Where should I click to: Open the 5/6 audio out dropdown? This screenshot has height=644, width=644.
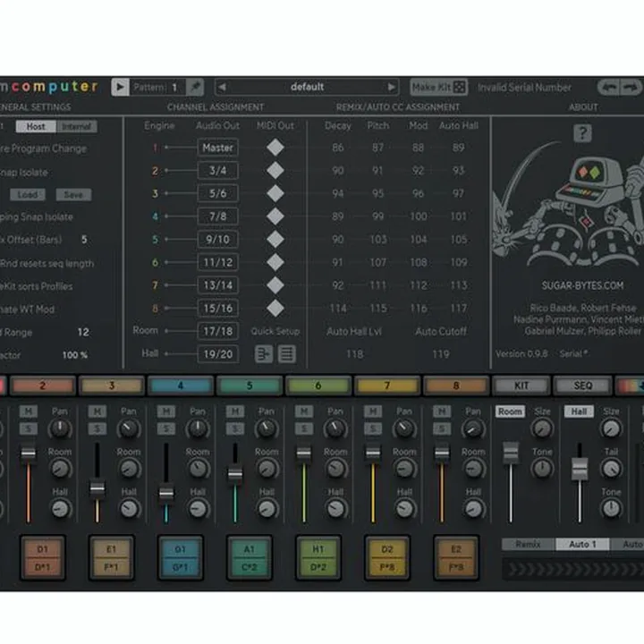(217, 193)
